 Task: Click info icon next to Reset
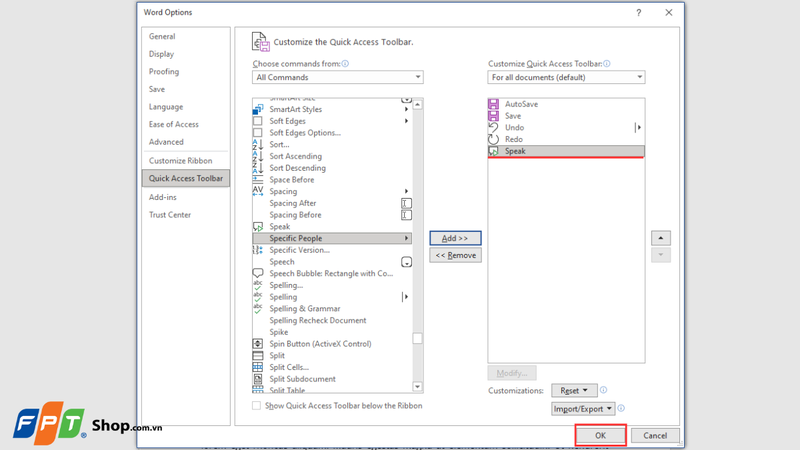pos(604,390)
